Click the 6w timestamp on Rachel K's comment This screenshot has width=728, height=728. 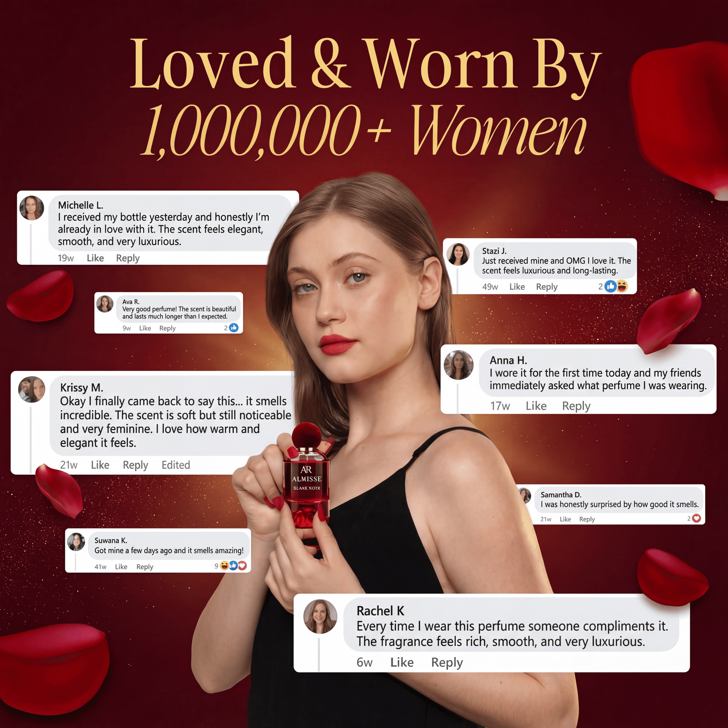pyautogui.click(x=364, y=663)
